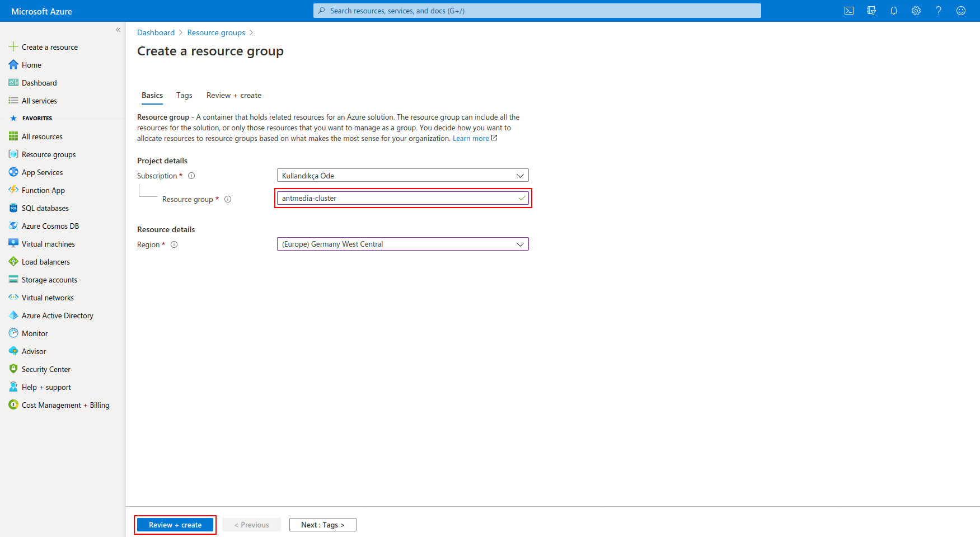Screen dimensions: 980x537
Task: Show the Subscription info tooltip icon
Action: [x=191, y=176]
